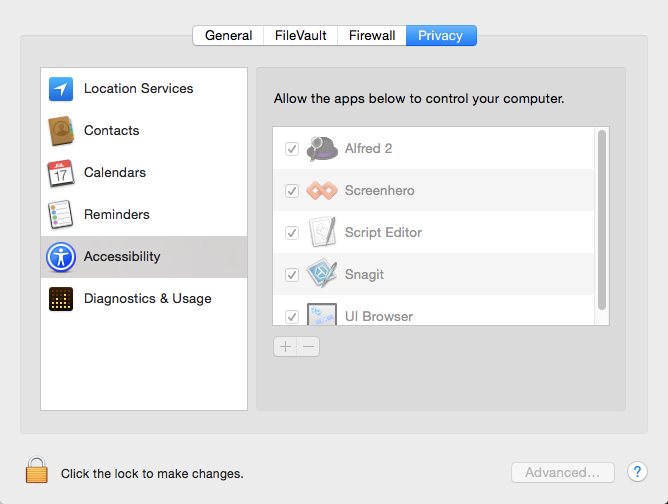Click the Location Services arrow icon
Viewport: 668px width, 504px height.
[60, 89]
